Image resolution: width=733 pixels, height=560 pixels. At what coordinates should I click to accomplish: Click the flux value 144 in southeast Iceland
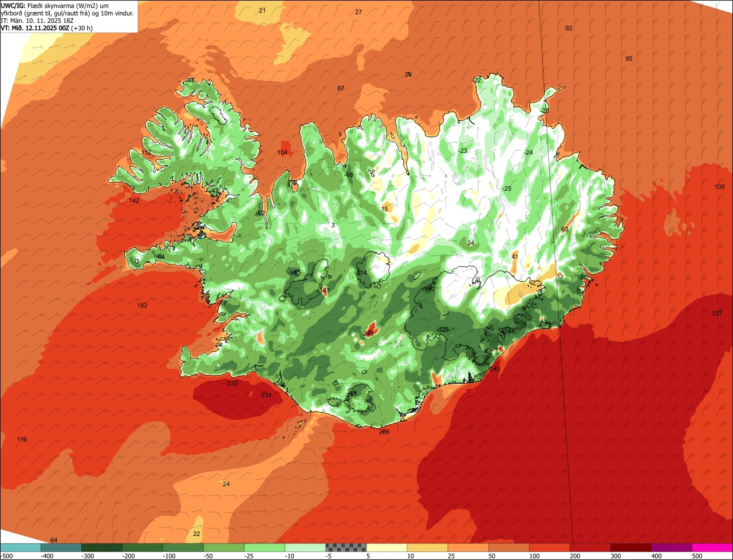coord(509,331)
